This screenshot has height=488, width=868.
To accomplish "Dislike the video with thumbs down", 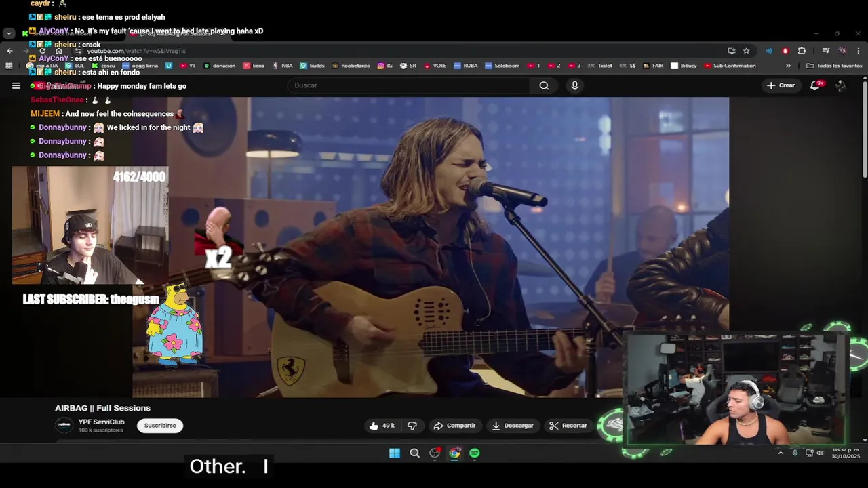I will tap(412, 426).
